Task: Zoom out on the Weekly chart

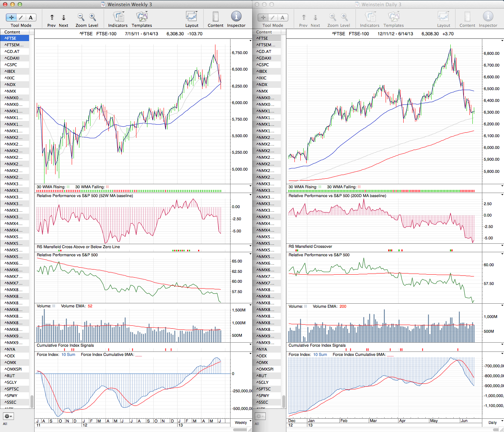Action: (x=81, y=17)
